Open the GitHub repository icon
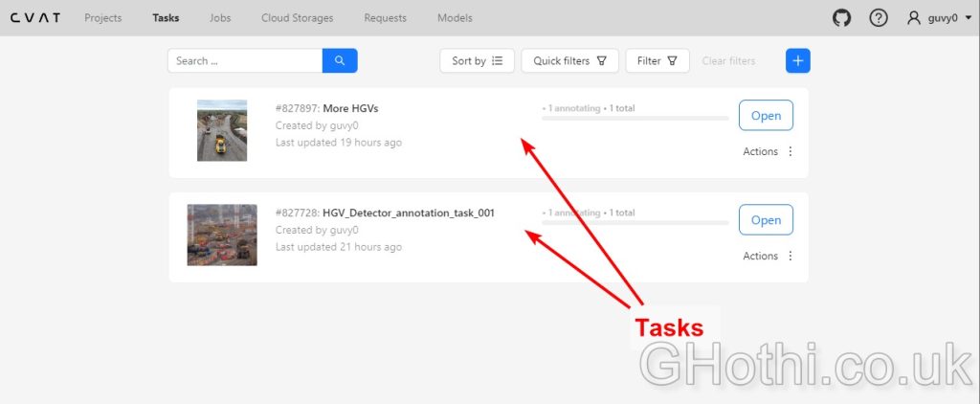The width and height of the screenshot is (980, 404). click(x=841, y=18)
